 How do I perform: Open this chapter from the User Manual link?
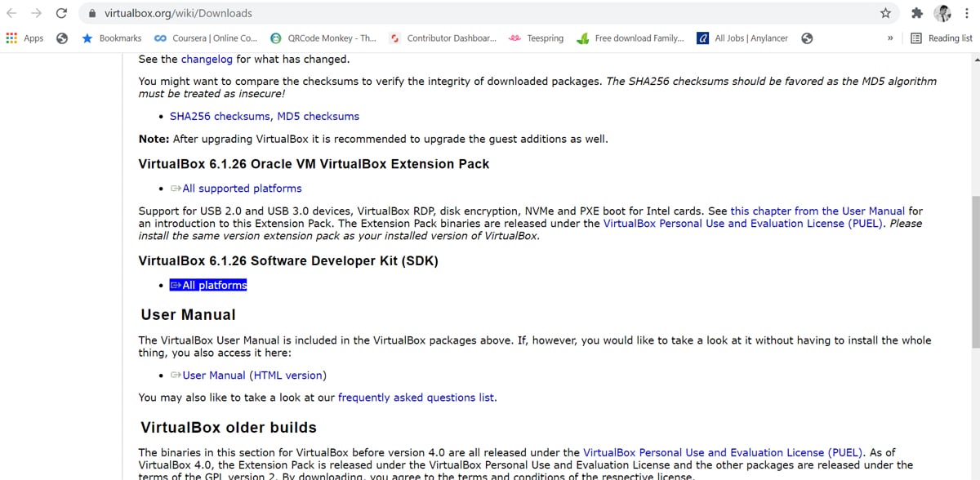pyautogui.click(x=817, y=211)
